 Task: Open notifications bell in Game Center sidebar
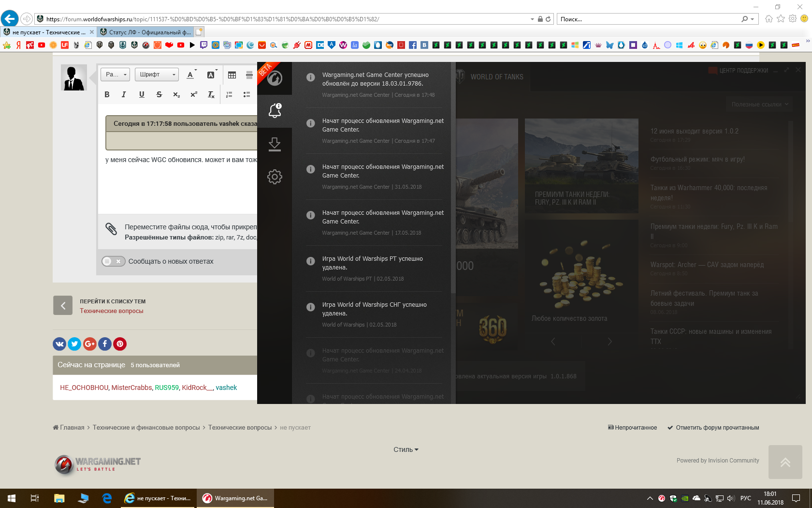coord(275,111)
